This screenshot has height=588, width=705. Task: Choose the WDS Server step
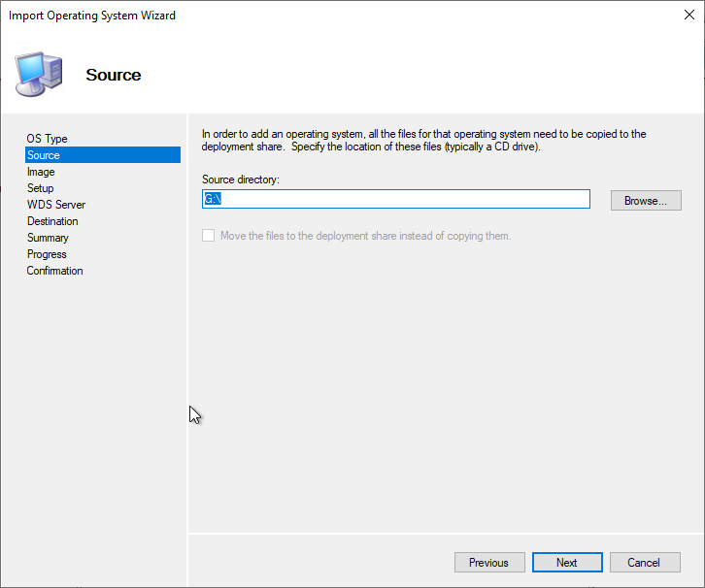coord(56,205)
